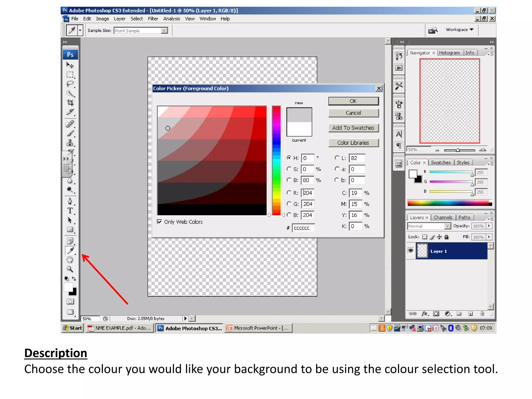Select the Crop tool
This screenshot has width=532, height=399.
pyautogui.click(x=70, y=103)
